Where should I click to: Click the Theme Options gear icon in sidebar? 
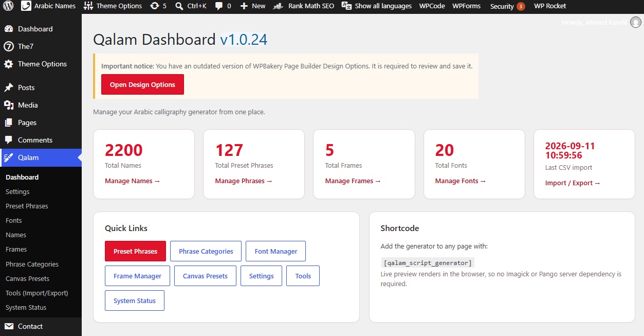pyautogui.click(x=9, y=64)
